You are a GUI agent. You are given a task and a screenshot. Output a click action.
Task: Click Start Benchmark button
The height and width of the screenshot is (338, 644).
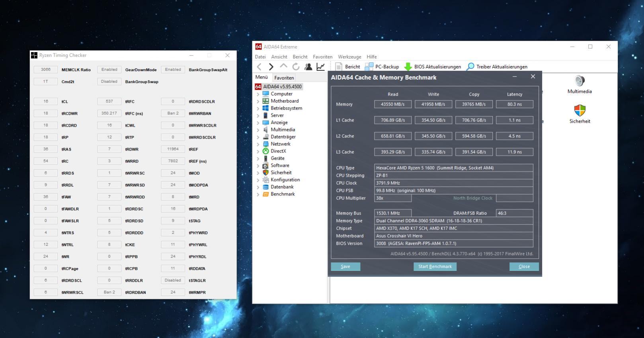coord(435,267)
